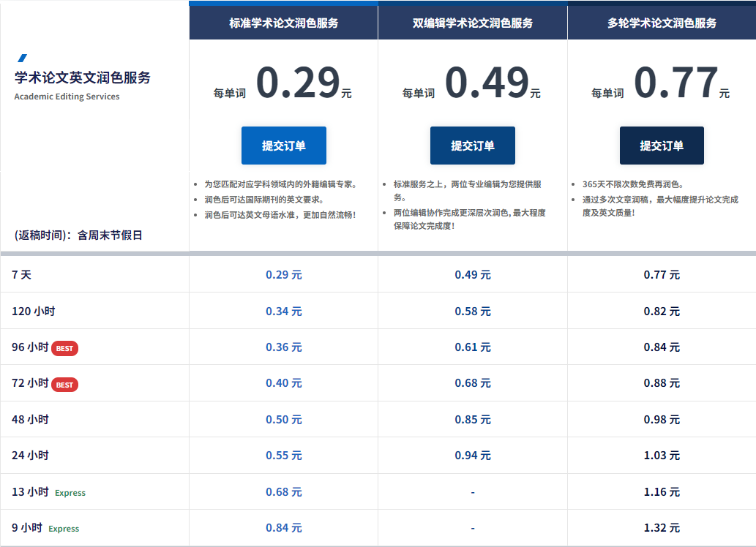Click the BEST badge beside 96 小时
Image resolution: width=756 pixels, height=547 pixels.
pyautogui.click(x=64, y=349)
